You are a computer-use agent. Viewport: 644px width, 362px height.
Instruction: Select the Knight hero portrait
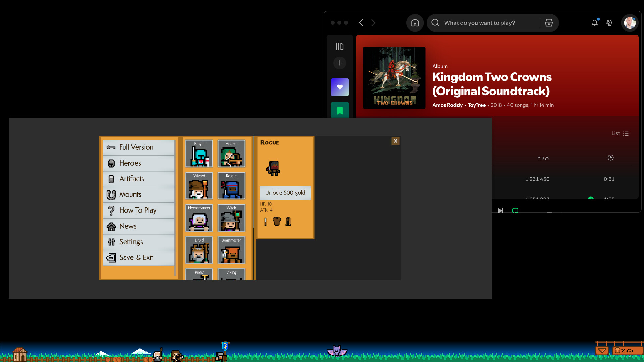click(199, 154)
